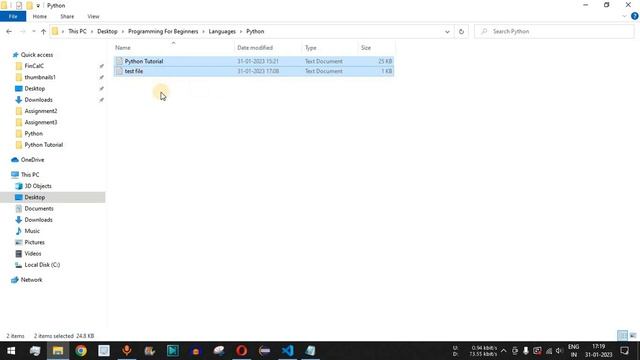Click This PC in address breadcrumb
Image resolution: width=640 pixels, height=360 pixels.
77,31
